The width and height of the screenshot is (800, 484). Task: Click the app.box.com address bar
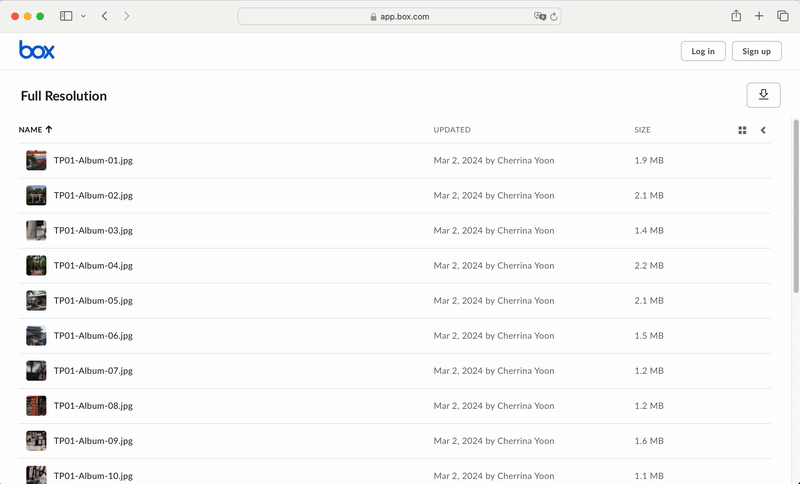click(400, 16)
